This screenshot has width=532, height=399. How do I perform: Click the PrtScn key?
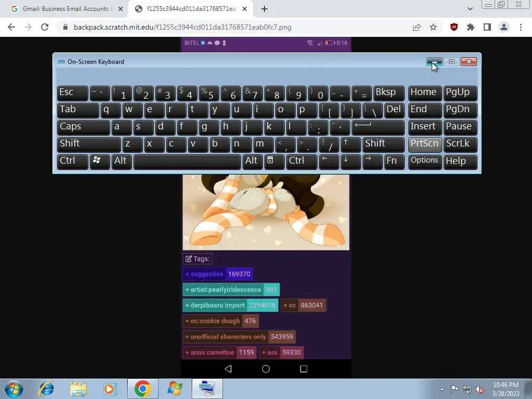click(425, 144)
